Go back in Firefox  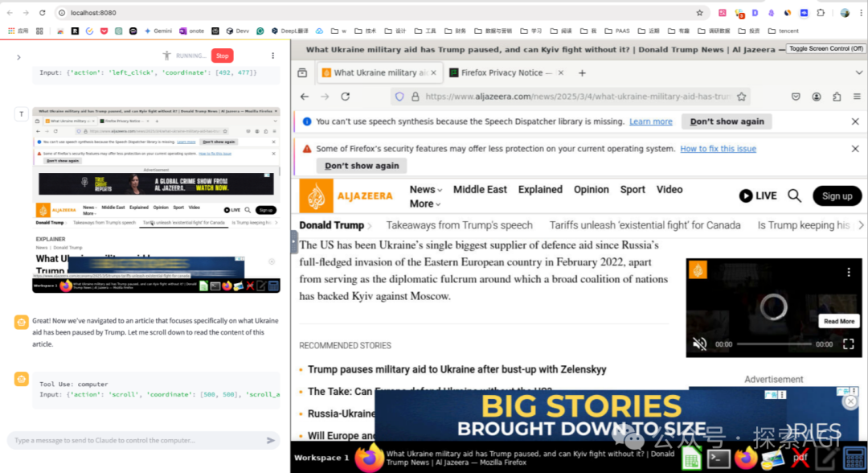[305, 97]
